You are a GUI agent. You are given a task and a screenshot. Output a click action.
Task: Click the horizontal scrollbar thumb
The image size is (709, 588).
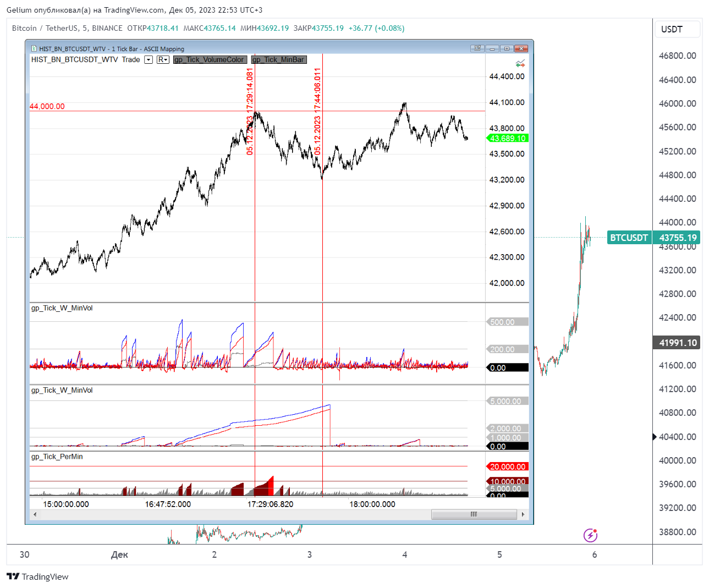pos(474,514)
